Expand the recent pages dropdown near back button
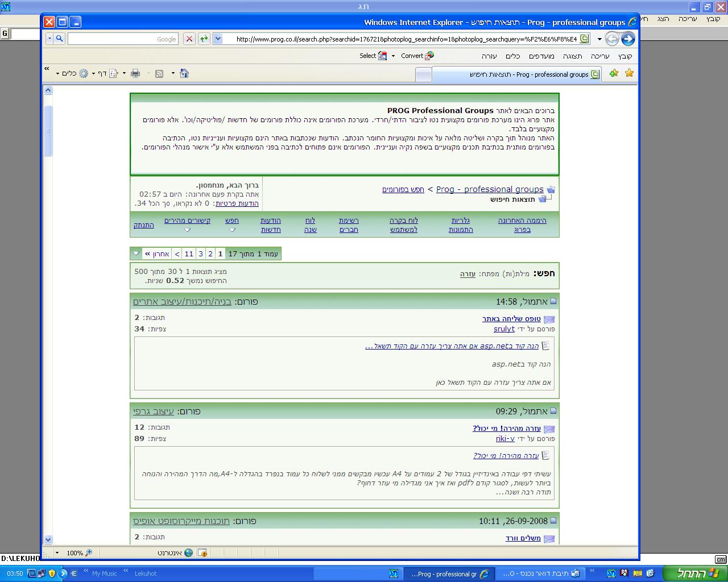This screenshot has height=582, width=728. click(x=599, y=39)
